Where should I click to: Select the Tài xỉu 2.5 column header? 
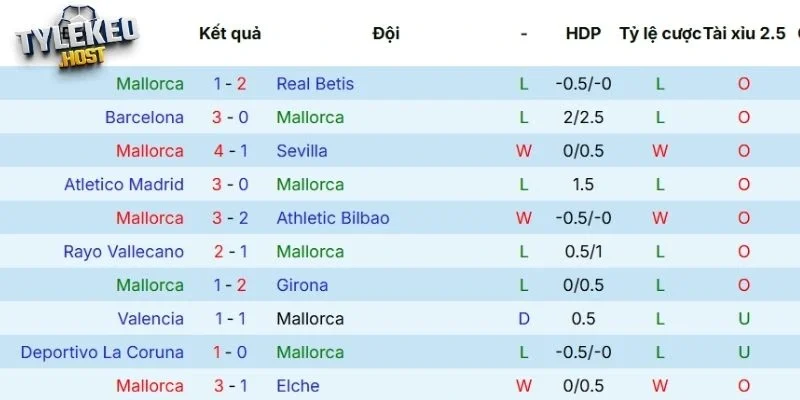tap(745, 33)
